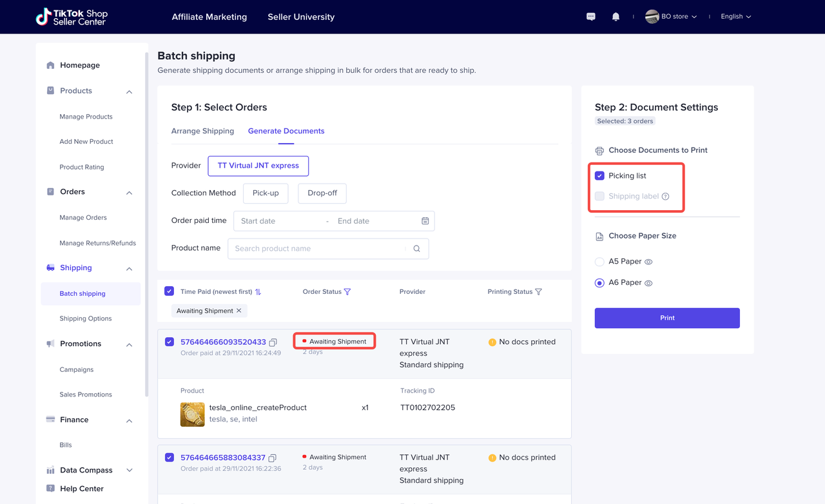Preview A5 Paper with eye icon
The height and width of the screenshot is (504, 825).
pos(648,262)
